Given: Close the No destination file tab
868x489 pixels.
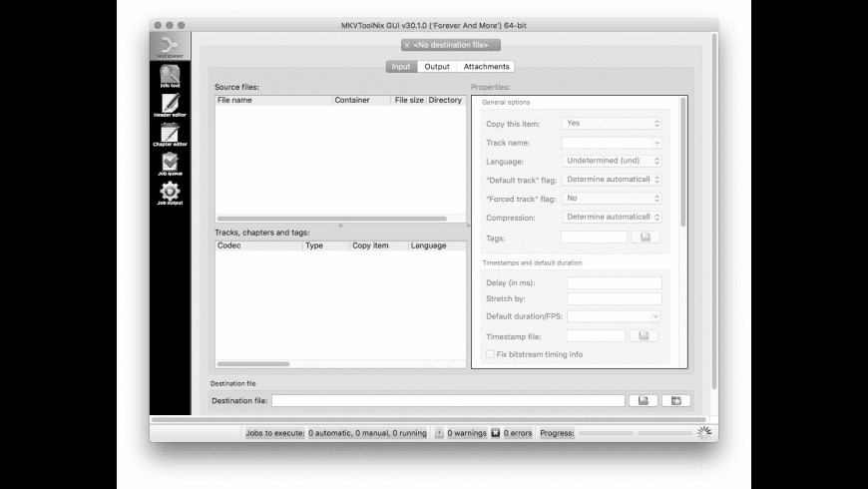Looking at the screenshot, I should (x=407, y=45).
